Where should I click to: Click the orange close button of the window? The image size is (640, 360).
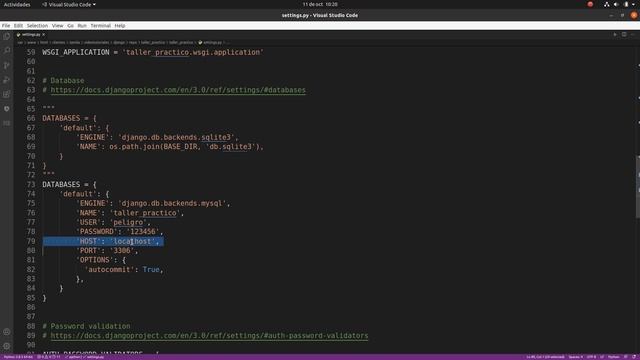[x=633, y=16]
